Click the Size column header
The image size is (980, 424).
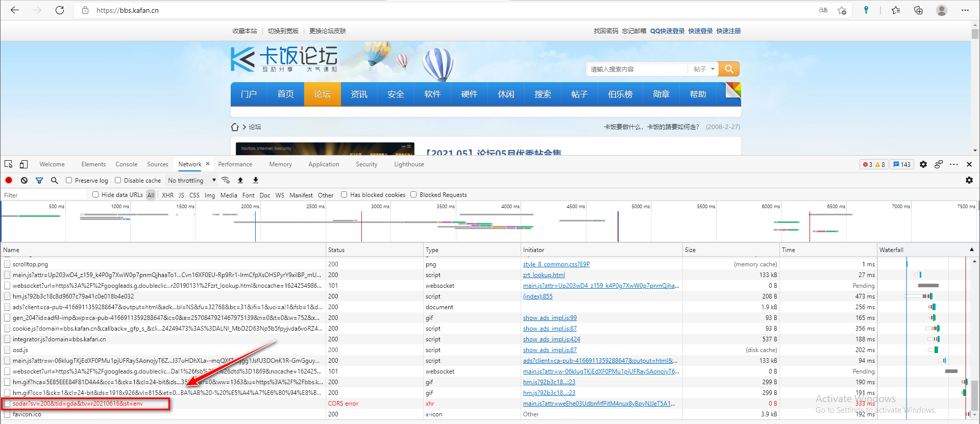tap(731, 250)
